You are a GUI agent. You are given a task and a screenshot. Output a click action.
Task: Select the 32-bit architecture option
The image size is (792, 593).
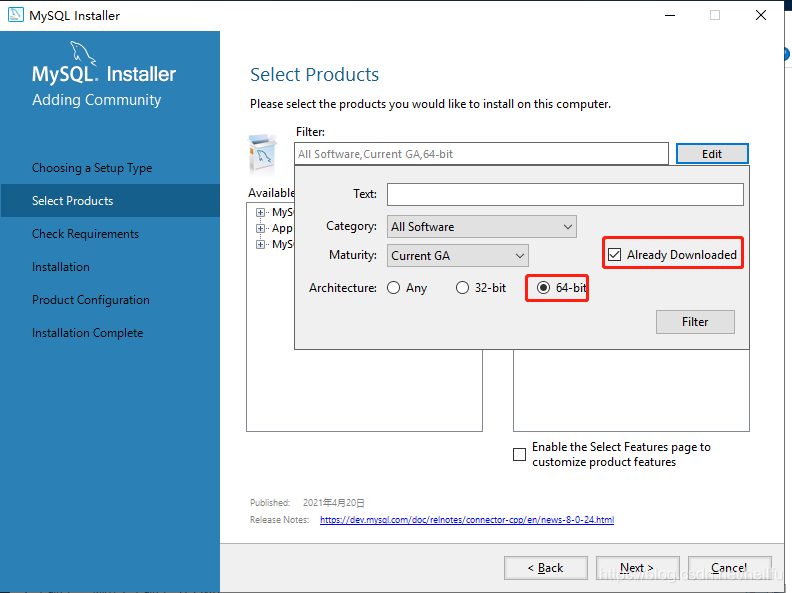click(462, 288)
